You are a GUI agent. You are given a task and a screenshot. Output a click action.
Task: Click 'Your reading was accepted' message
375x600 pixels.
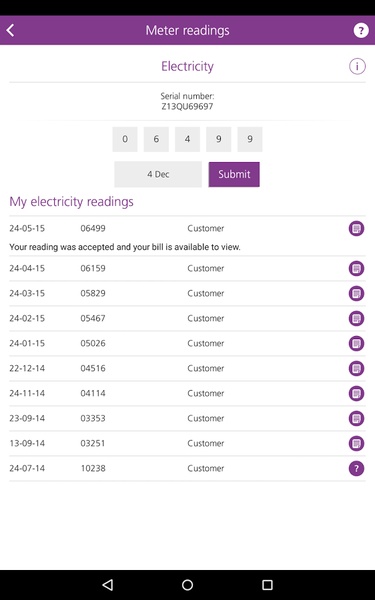pos(125,247)
